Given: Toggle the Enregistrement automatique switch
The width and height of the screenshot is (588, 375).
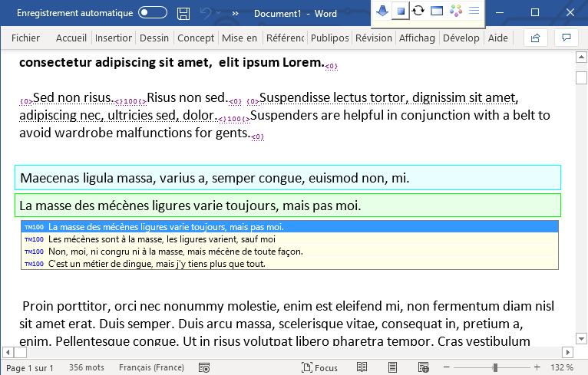Looking at the screenshot, I should [x=152, y=13].
